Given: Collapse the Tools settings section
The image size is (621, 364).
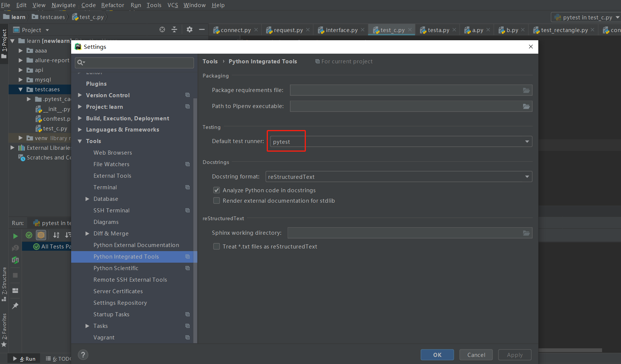Looking at the screenshot, I should tap(80, 141).
